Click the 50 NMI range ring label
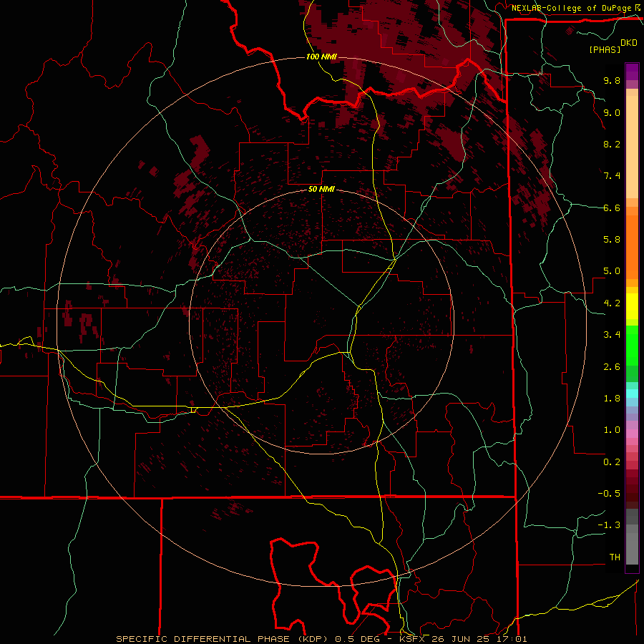This screenshot has width=644, height=644. 321,190
